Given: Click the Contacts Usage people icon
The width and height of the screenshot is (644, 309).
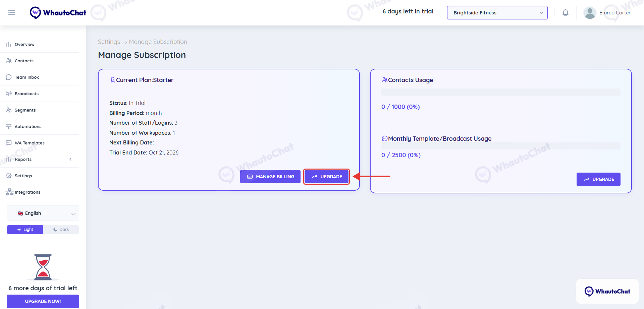Looking at the screenshot, I should (x=384, y=80).
